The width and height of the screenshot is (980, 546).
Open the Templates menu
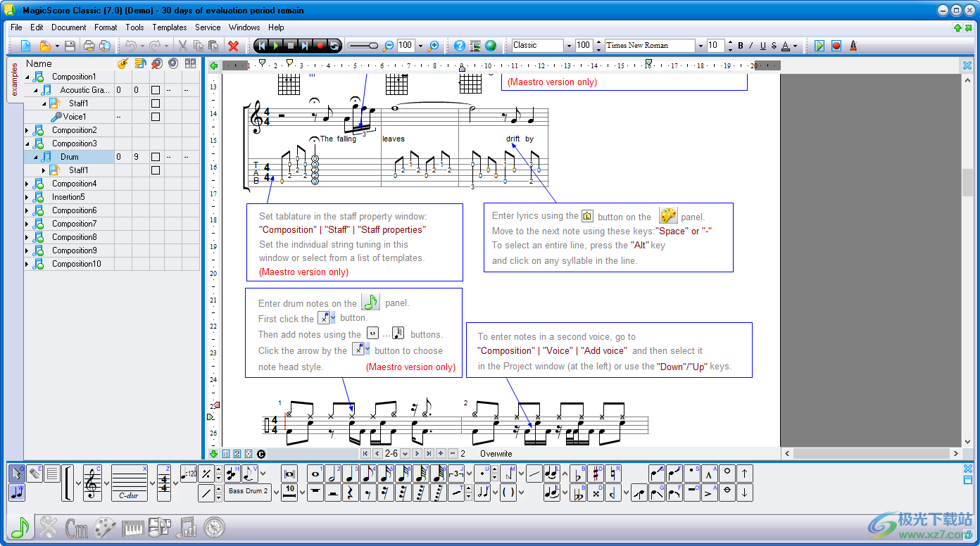click(170, 27)
